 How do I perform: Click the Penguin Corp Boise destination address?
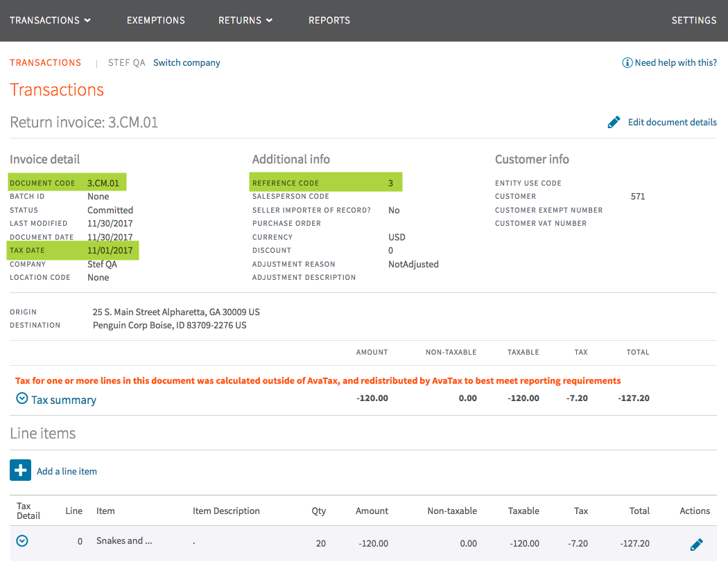tap(169, 325)
